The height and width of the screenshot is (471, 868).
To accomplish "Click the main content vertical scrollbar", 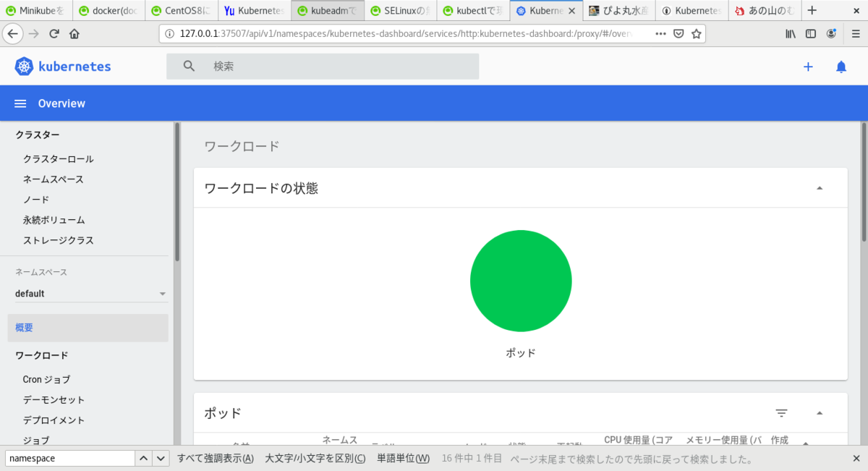I will tap(864, 182).
